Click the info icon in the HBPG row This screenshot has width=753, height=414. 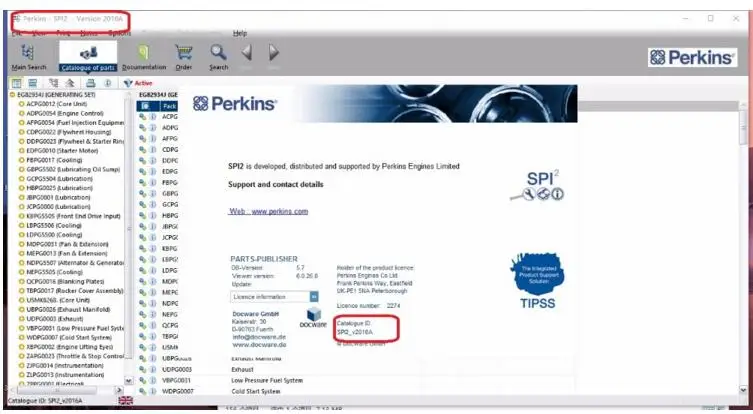pyautogui.click(x=153, y=216)
